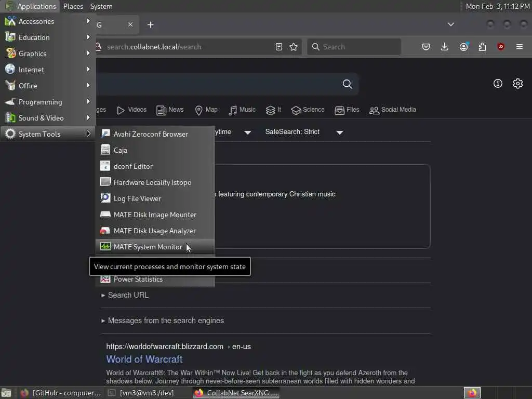Open the Education submenu
532x399 pixels.
coord(48,37)
